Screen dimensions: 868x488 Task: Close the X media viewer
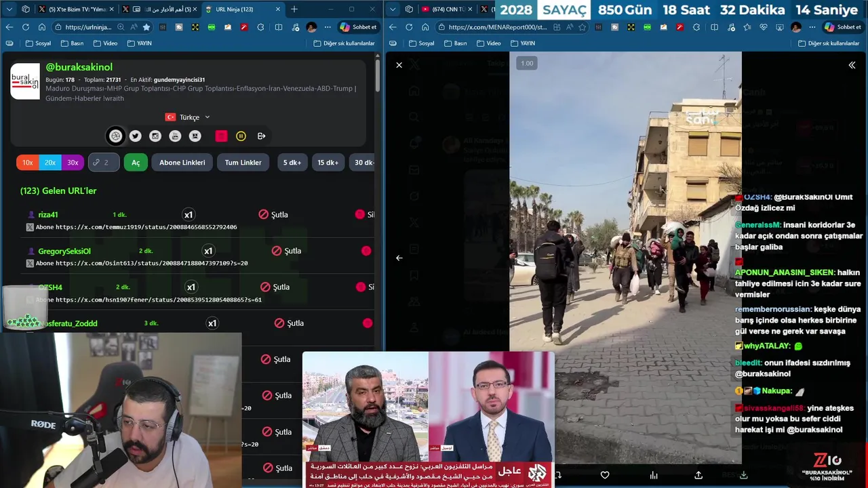point(399,65)
